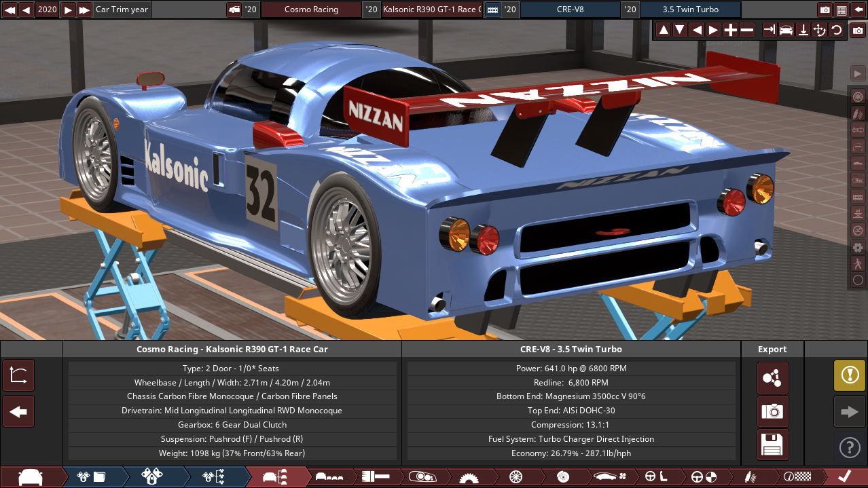Click the large right arrow next button

850,411
